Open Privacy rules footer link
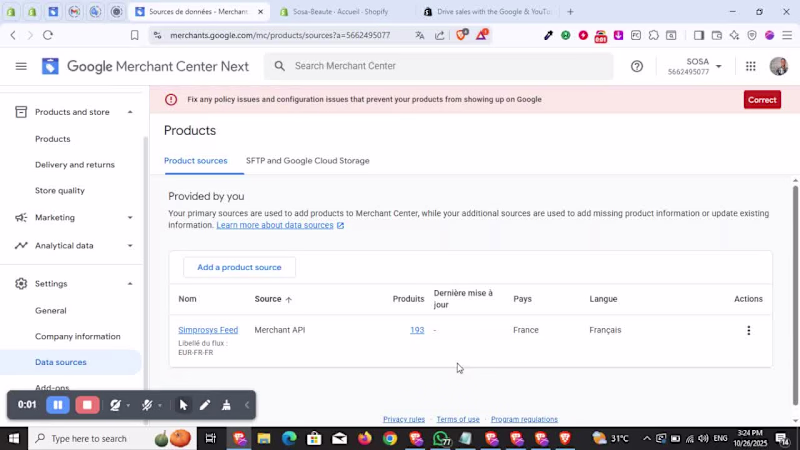The width and height of the screenshot is (800, 450). pos(404,419)
